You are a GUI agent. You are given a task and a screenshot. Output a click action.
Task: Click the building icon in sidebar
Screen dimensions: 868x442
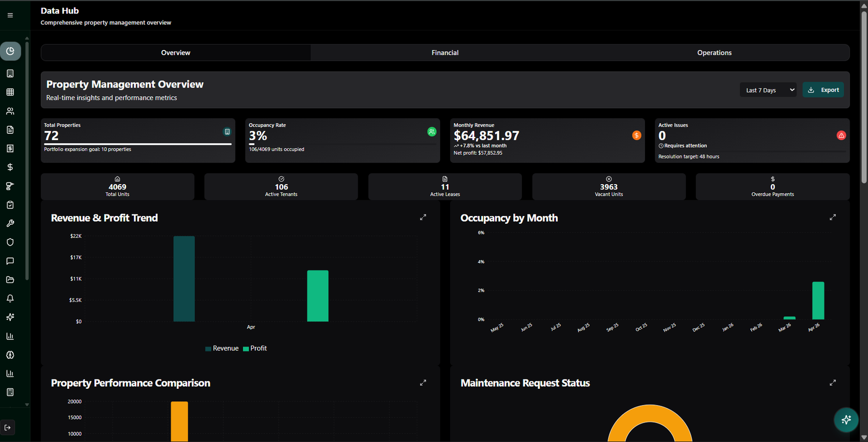10,73
